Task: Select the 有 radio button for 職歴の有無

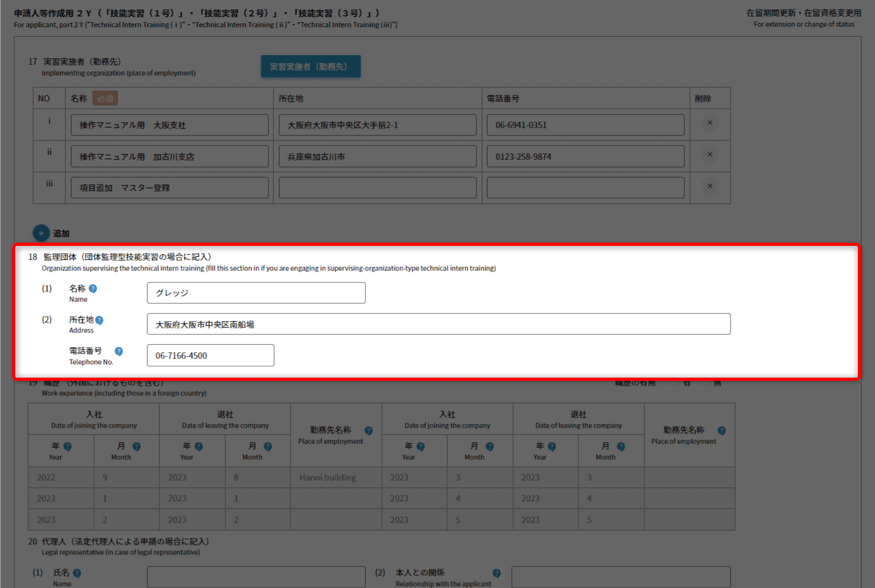Action: 675,383
